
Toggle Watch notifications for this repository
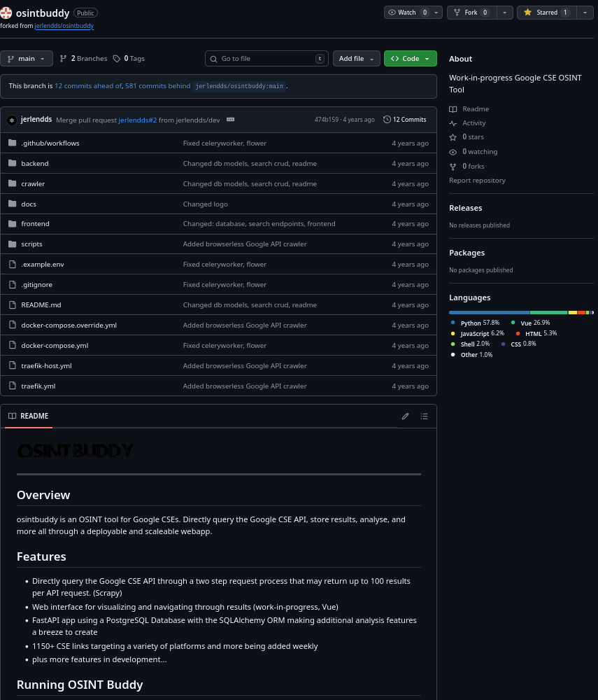[407, 13]
